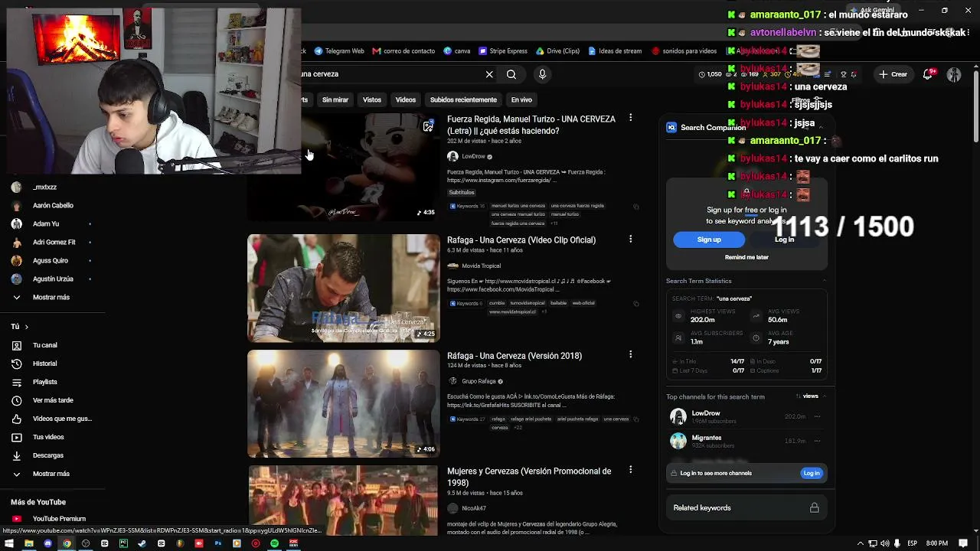The width and height of the screenshot is (980, 551).
Task: Open the Tú section chevron
Action: tap(26, 327)
